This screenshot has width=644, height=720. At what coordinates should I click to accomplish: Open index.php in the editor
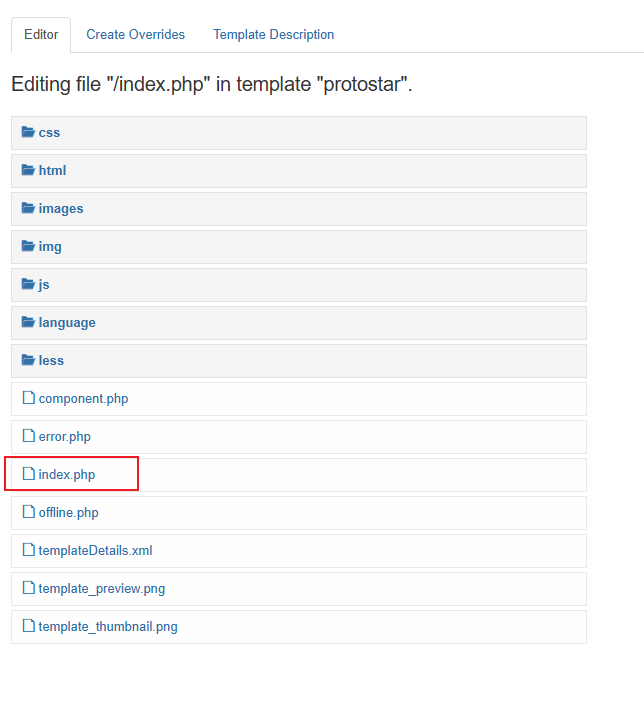(x=67, y=475)
